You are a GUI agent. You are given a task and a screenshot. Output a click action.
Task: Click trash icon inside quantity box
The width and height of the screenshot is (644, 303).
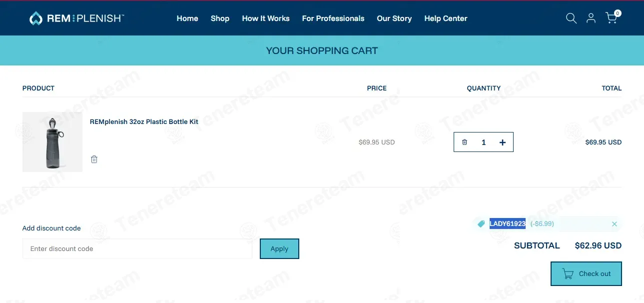pos(465,142)
